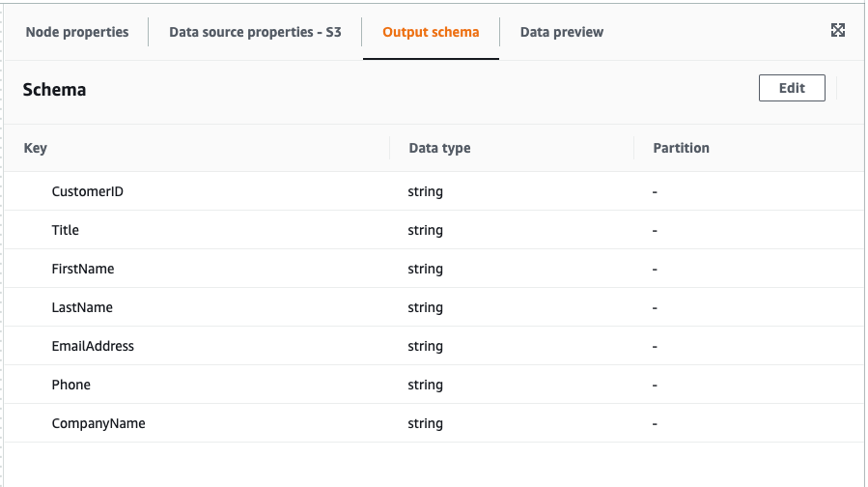The image size is (868, 487).
Task: Click the Schema section heading
Action: (54, 90)
